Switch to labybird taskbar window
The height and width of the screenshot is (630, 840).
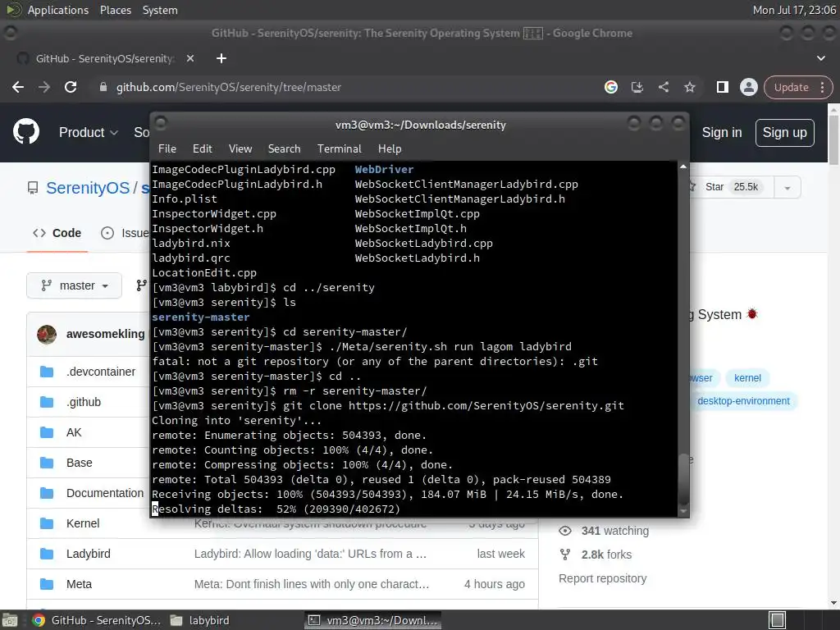(x=200, y=620)
